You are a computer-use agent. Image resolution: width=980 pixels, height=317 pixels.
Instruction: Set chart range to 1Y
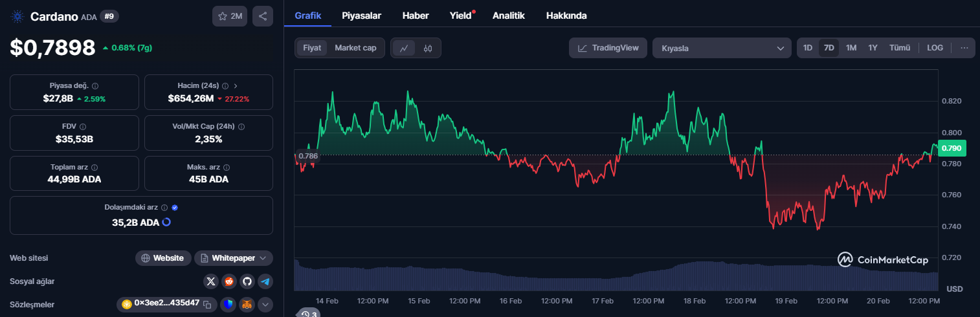click(873, 48)
